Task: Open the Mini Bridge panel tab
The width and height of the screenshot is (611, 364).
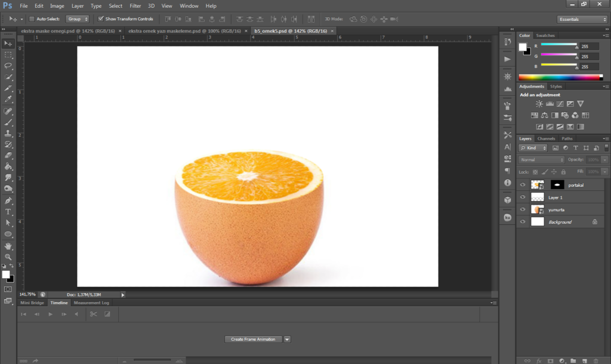Action: [32, 303]
